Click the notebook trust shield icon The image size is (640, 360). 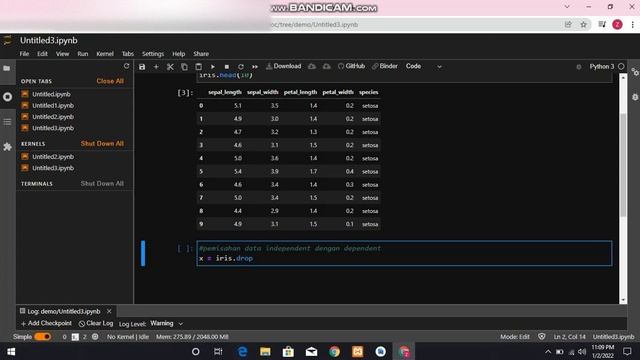542,337
